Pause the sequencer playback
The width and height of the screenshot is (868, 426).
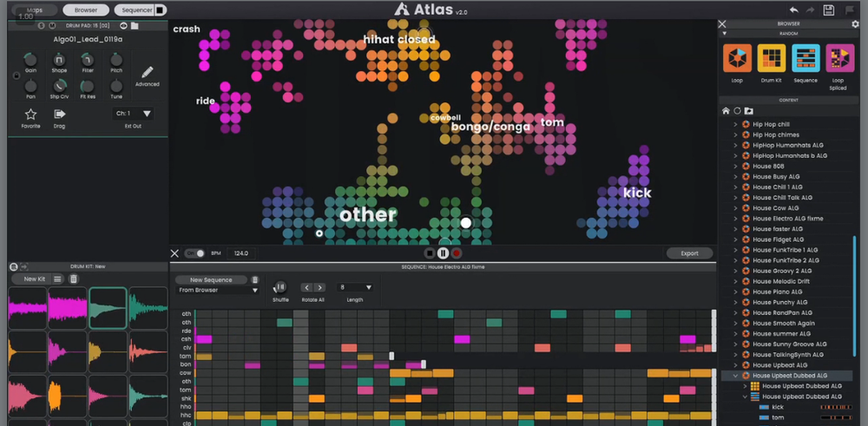pyautogui.click(x=443, y=253)
